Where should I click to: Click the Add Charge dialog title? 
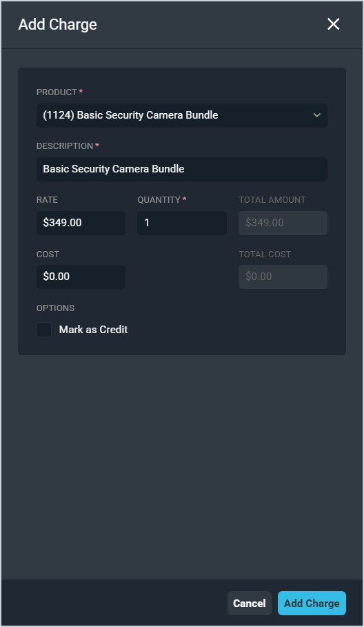[x=57, y=24]
